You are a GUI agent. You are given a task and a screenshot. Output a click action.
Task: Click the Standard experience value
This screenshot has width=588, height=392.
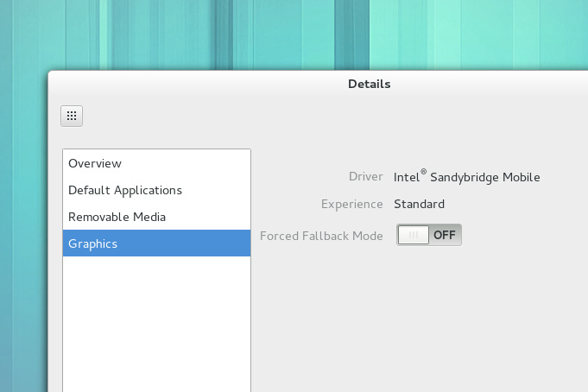420,204
